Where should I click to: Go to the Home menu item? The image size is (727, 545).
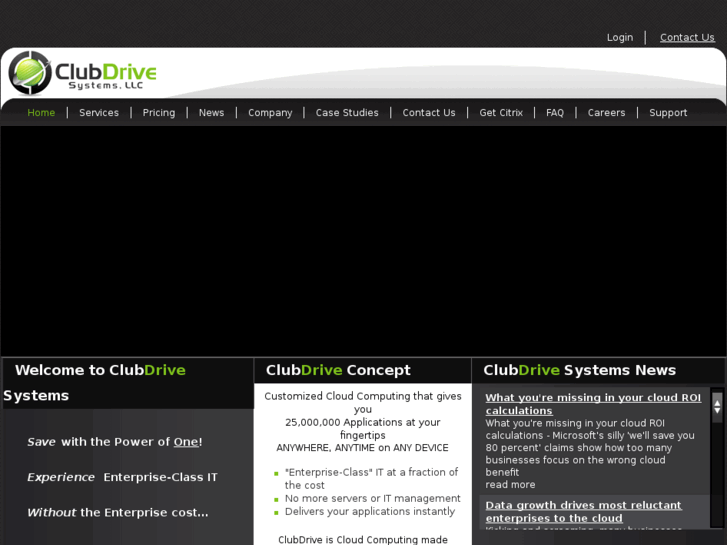click(41, 113)
